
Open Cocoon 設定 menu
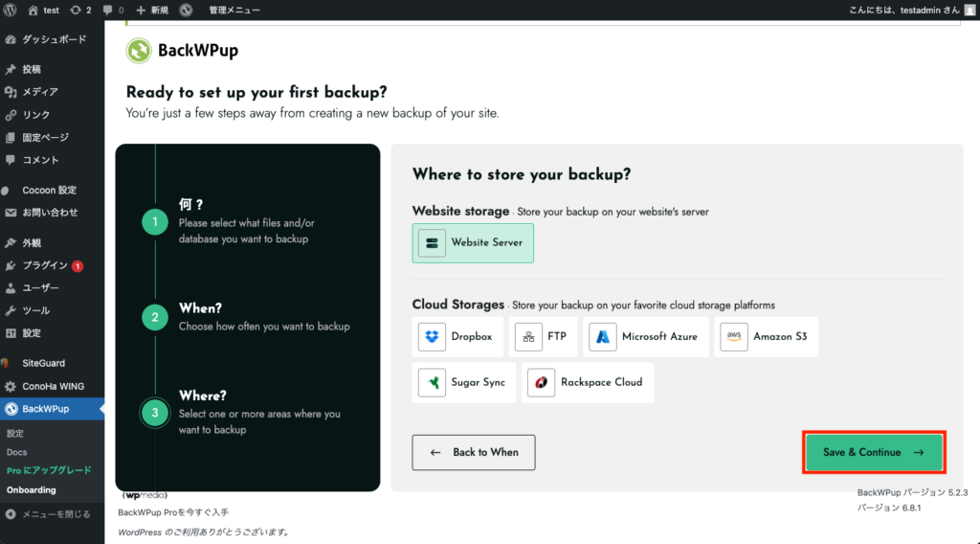53,190
